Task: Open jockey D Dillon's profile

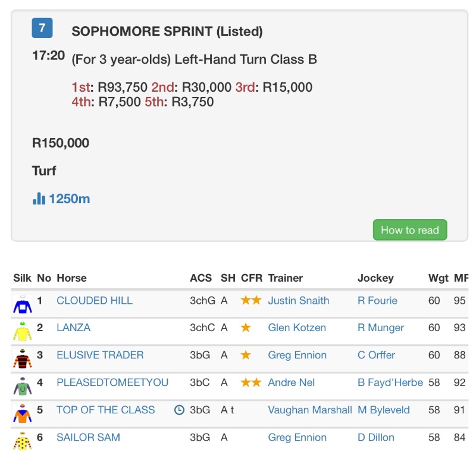Action: coord(376,437)
